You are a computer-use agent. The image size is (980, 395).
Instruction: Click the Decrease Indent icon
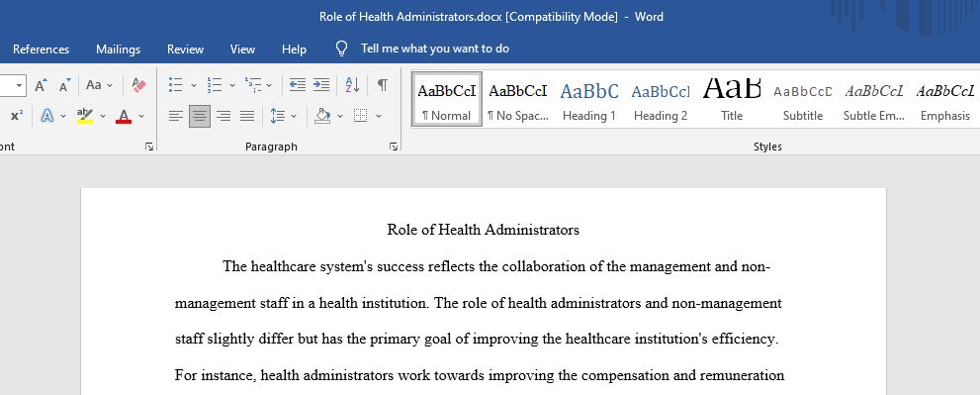(298, 85)
